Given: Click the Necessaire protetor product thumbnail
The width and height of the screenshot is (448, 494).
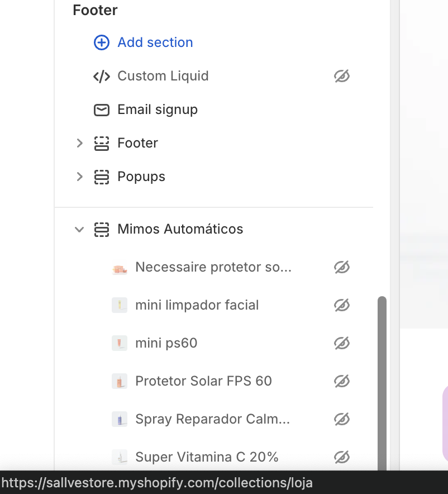Looking at the screenshot, I should click(x=120, y=268).
